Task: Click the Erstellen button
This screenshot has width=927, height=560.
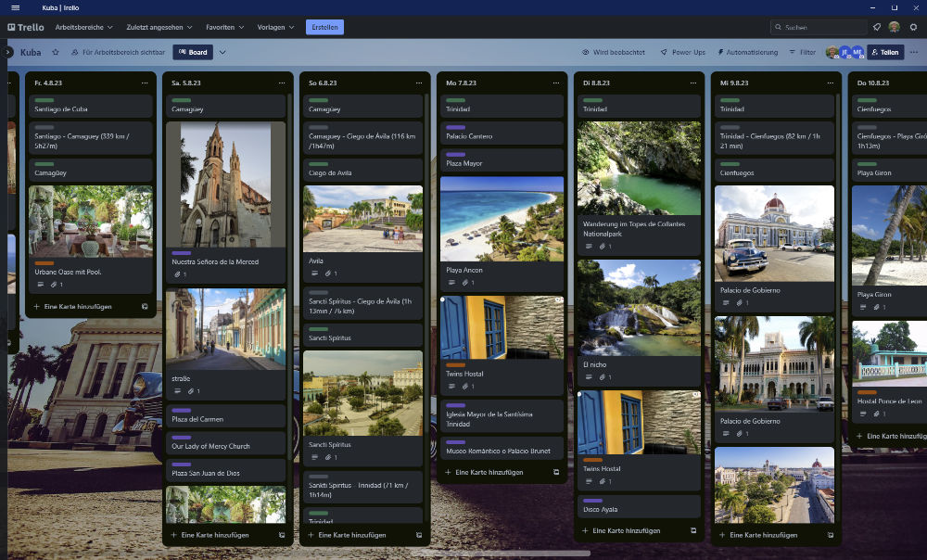Action: [324, 27]
